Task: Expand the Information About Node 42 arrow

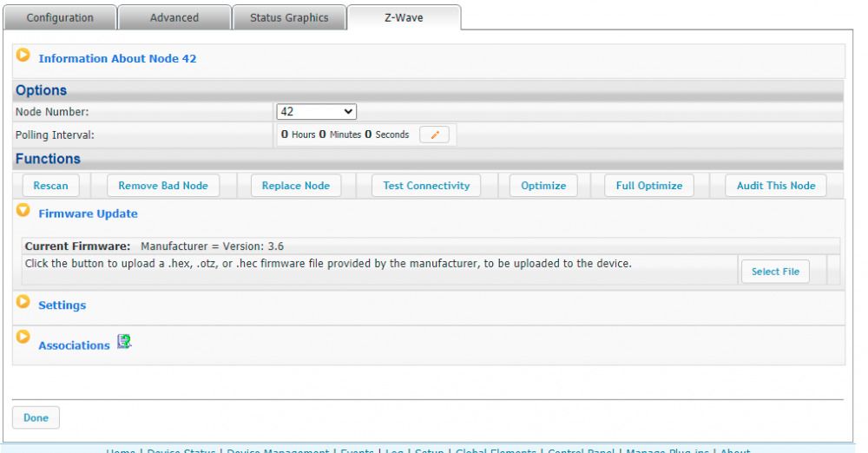Action: pos(23,56)
